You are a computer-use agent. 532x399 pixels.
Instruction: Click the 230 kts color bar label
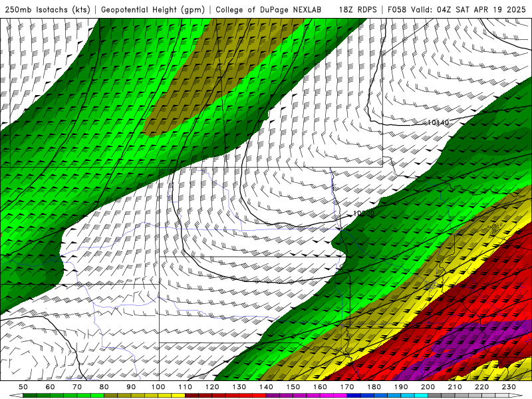(509, 387)
